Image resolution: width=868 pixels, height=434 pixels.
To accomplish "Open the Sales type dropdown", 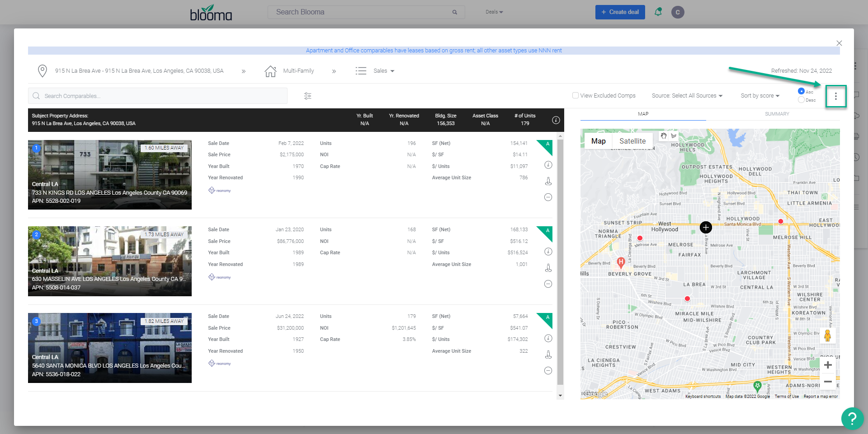I will point(384,71).
